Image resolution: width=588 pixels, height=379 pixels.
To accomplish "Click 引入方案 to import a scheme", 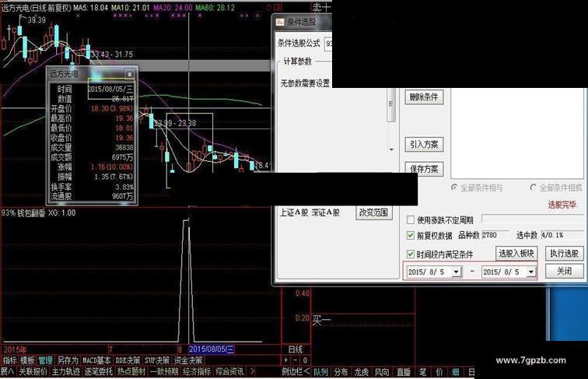I will pos(424,145).
